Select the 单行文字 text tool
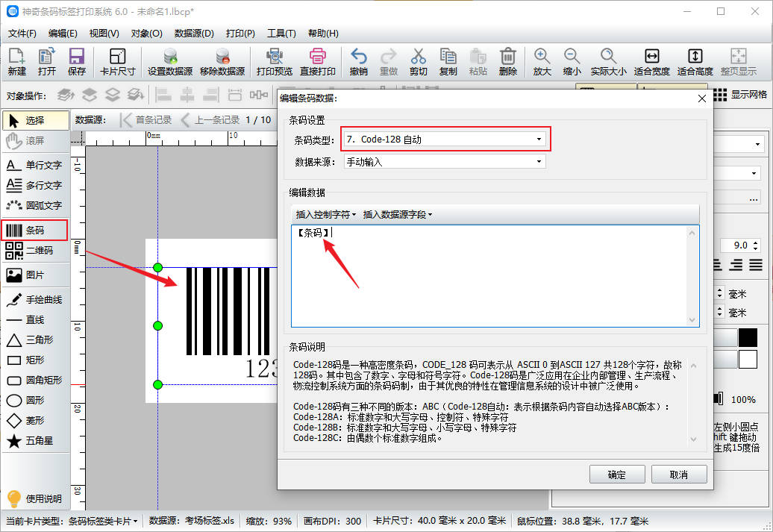Screen dimensions: 773x532 (x=34, y=165)
